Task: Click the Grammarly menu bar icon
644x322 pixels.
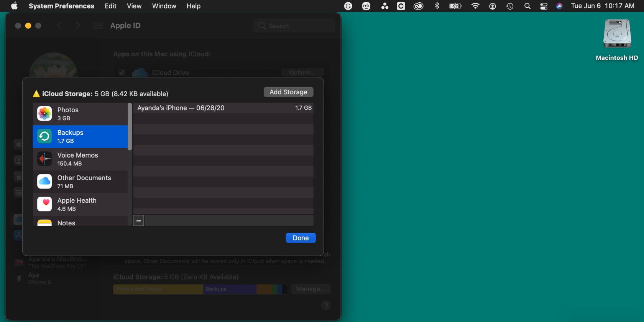Action: (x=348, y=6)
